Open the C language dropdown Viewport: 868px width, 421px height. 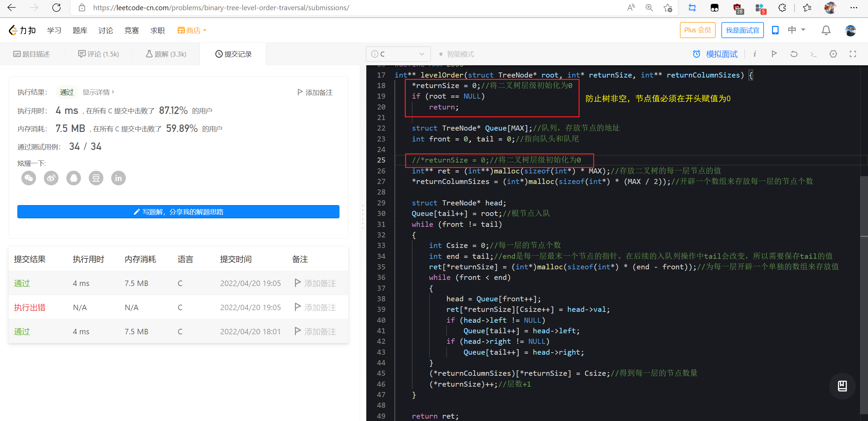398,54
